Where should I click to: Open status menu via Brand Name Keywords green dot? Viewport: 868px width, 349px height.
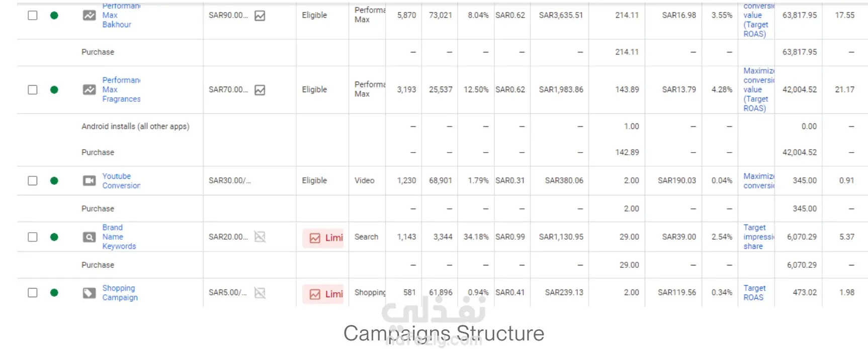(x=54, y=237)
